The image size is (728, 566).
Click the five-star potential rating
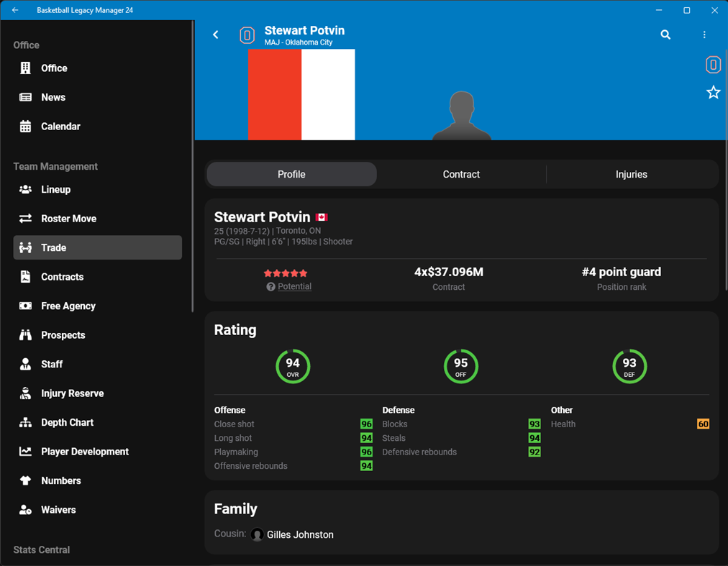point(286,273)
